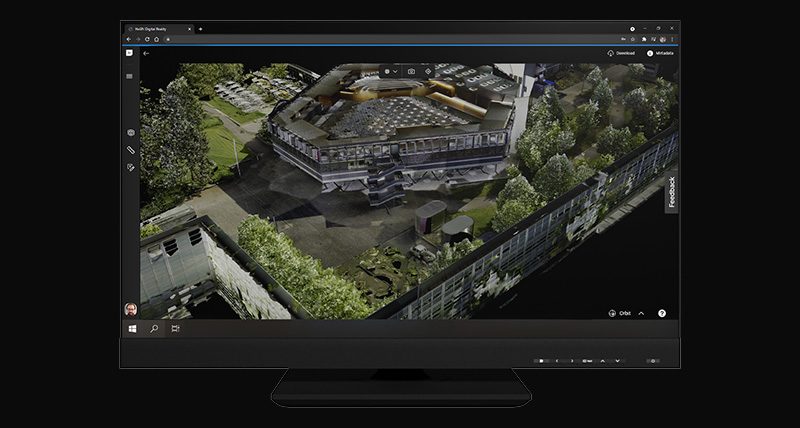
Task: Open the point display dropdown in top toolbar
Action: 390,71
